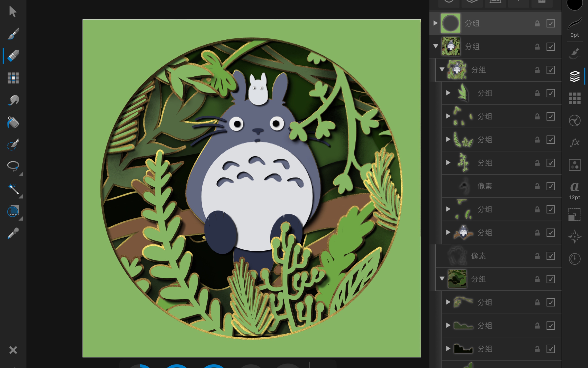Collapse the dark foliage background 分组 group

point(442,279)
